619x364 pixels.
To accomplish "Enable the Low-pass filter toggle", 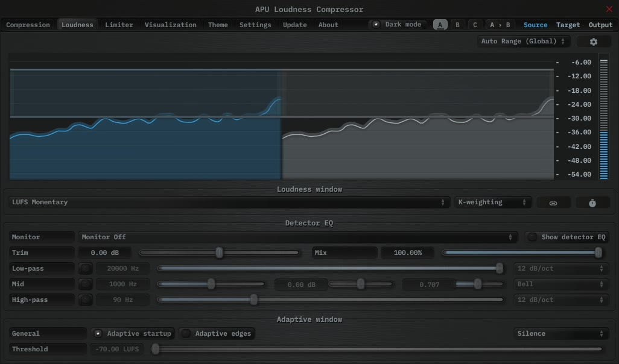I will point(85,269).
